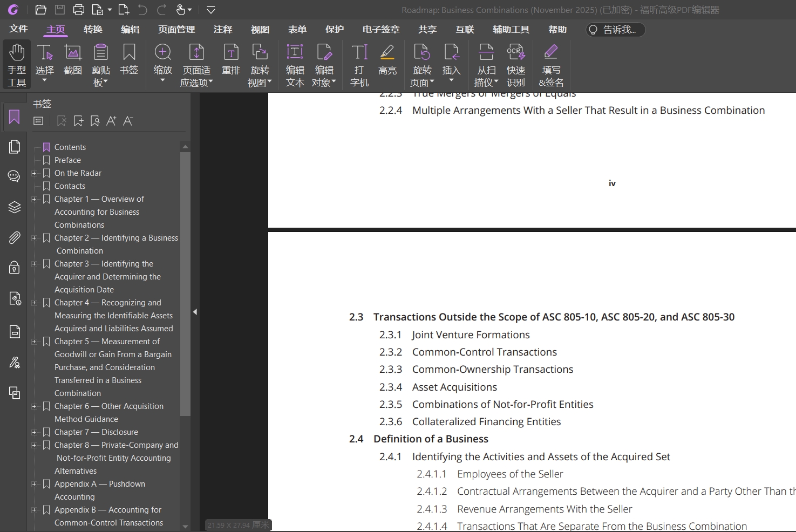Toggle the Bookmarks panel sidebar button
The image size is (796, 532).
(15, 117)
